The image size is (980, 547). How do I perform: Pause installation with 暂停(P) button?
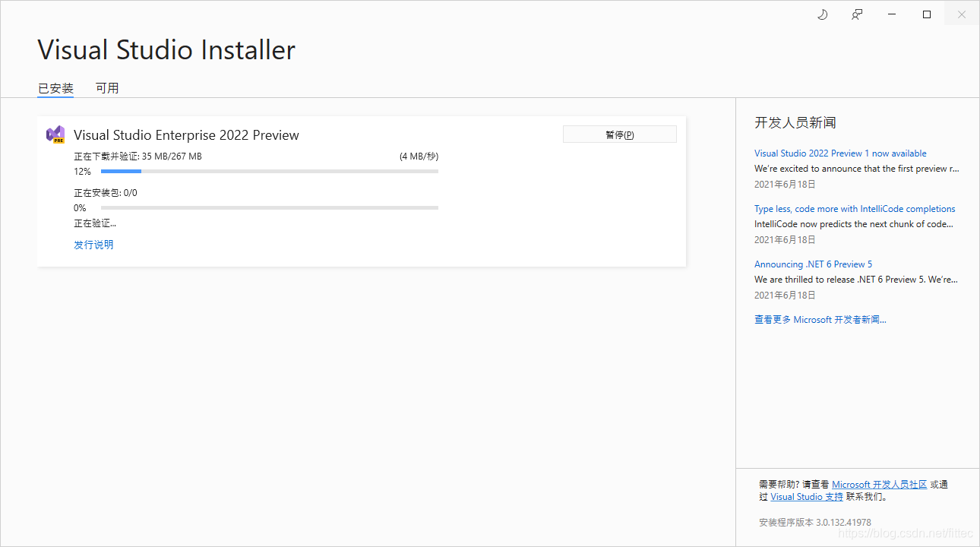(619, 134)
